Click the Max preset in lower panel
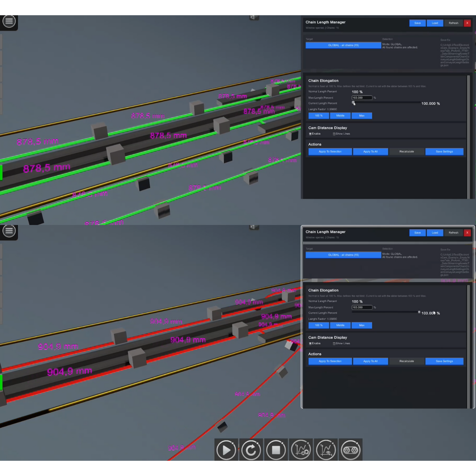This screenshot has height=476, width=476. pyautogui.click(x=362, y=325)
